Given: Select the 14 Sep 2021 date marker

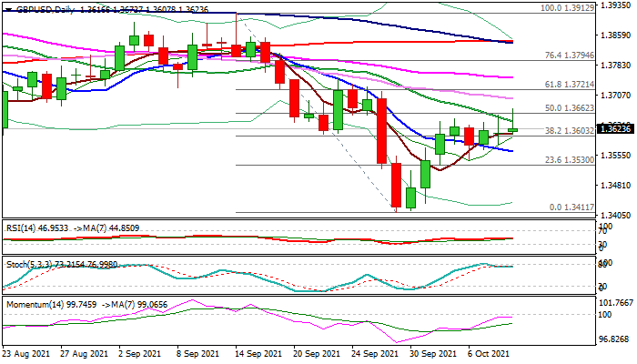Looking at the screenshot, I should (257, 354).
